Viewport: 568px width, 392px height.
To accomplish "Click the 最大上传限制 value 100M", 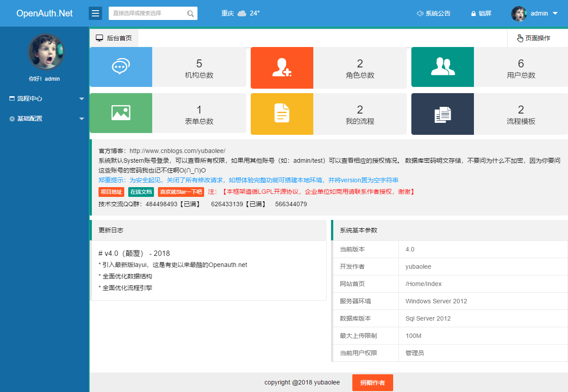I will coord(414,336).
